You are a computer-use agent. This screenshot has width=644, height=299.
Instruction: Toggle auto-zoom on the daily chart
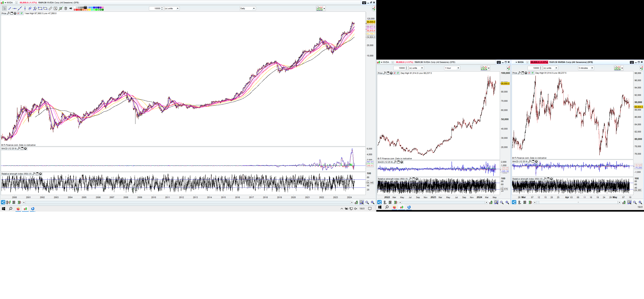[x=362, y=202]
